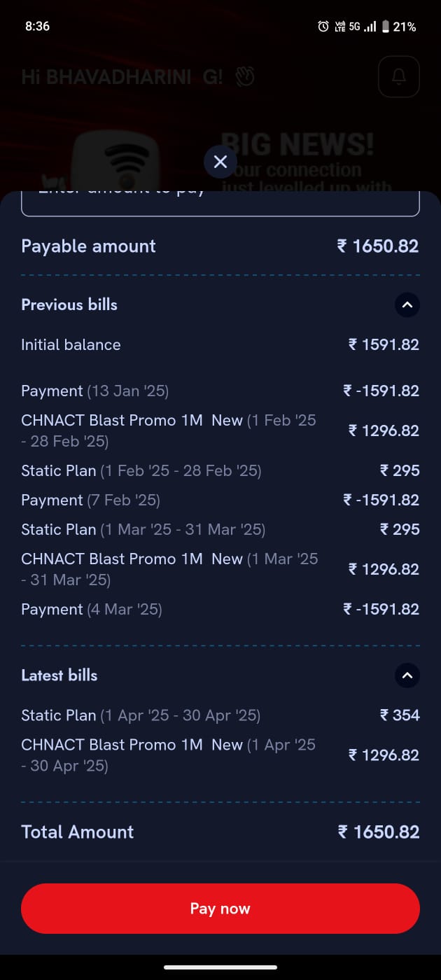Tap the waving hand emoji icon
441x980 pixels.
pyautogui.click(x=245, y=76)
